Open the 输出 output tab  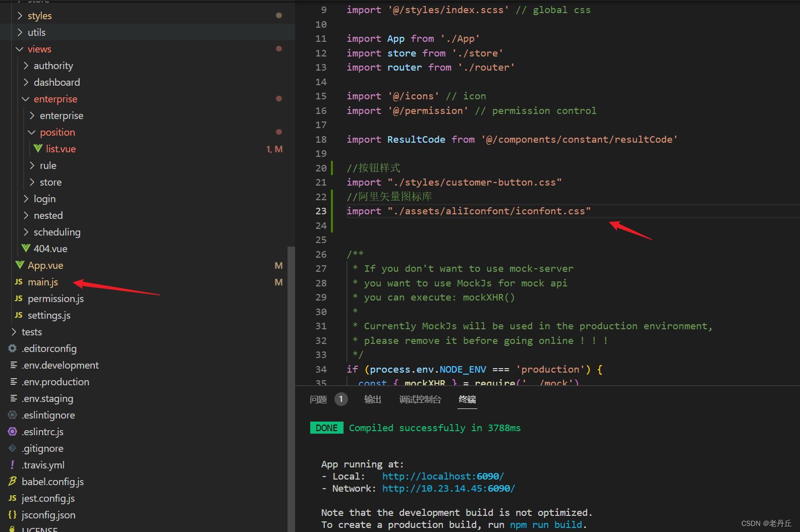pyautogui.click(x=373, y=399)
